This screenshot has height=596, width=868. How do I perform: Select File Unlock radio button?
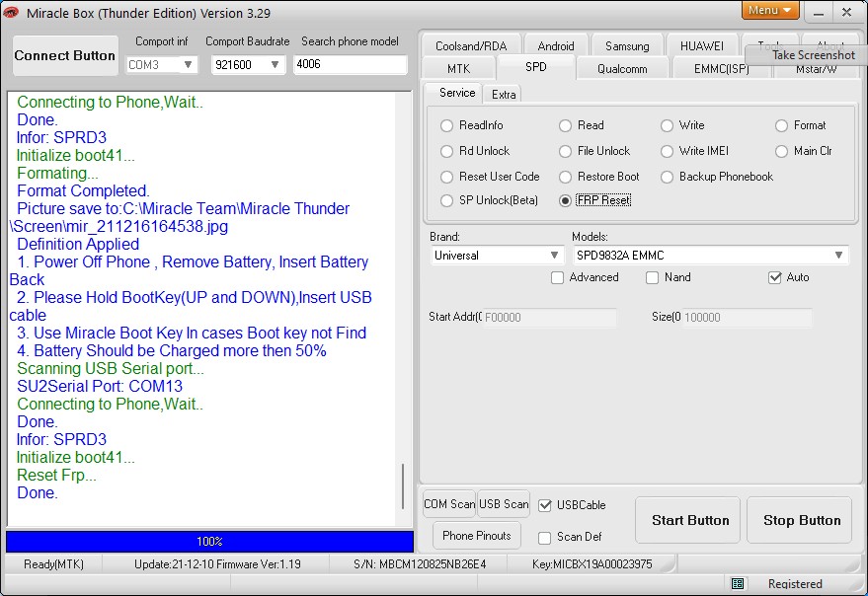(x=565, y=151)
